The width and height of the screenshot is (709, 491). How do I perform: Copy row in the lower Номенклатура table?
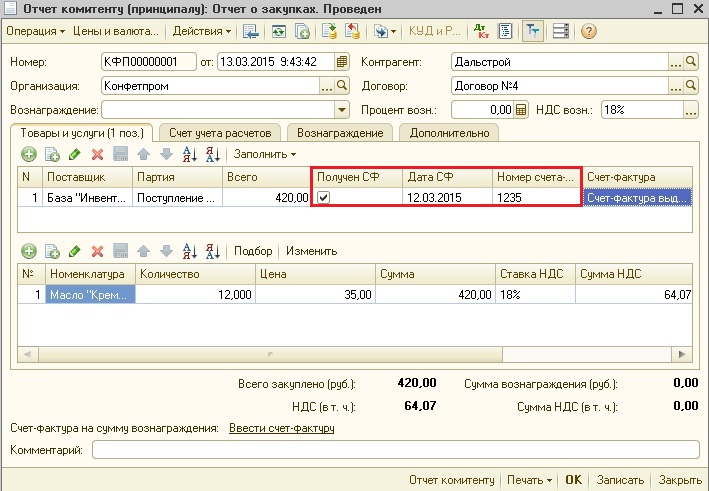(52, 251)
